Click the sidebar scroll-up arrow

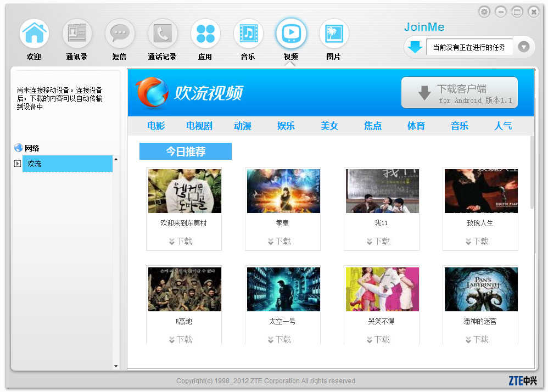coord(116,159)
